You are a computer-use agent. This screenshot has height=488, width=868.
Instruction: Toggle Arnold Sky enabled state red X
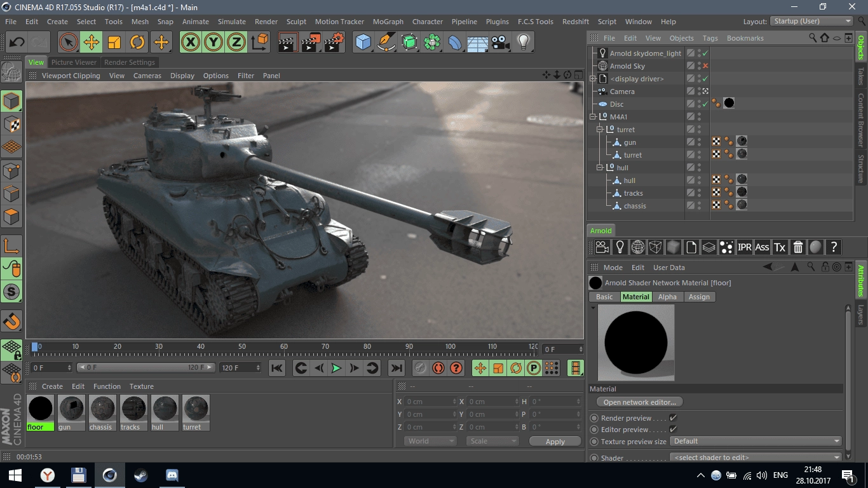[x=705, y=66]
